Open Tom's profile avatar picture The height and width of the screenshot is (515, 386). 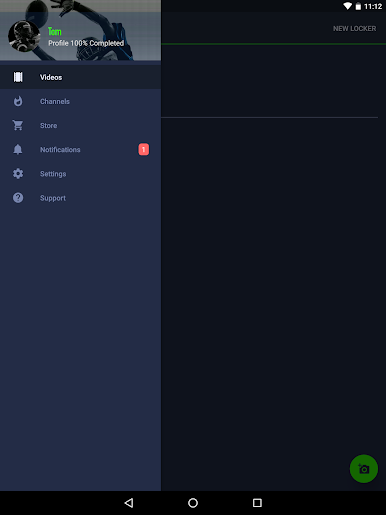[24, 36]
